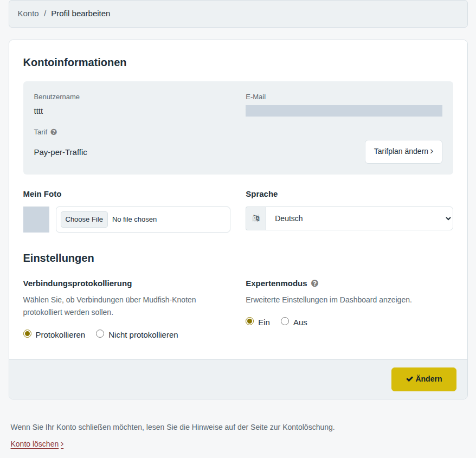The width and height of the screenshot is (476, 458).
Task: Click the Mein Foto label
Action: (x=42, y=194)
